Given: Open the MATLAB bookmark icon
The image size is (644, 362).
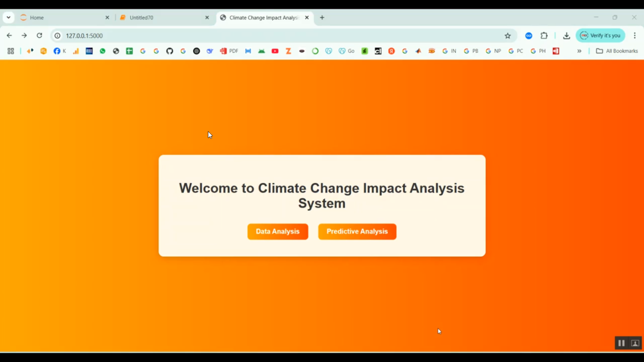Looking at the screenshot, I should pos(418,51).
